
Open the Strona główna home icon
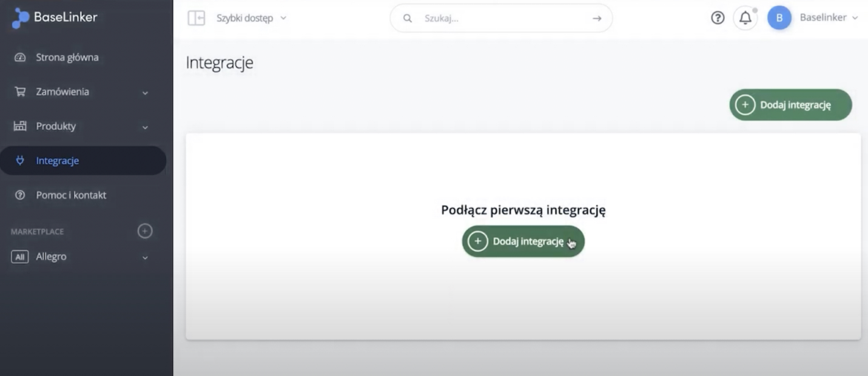point(19,56)
